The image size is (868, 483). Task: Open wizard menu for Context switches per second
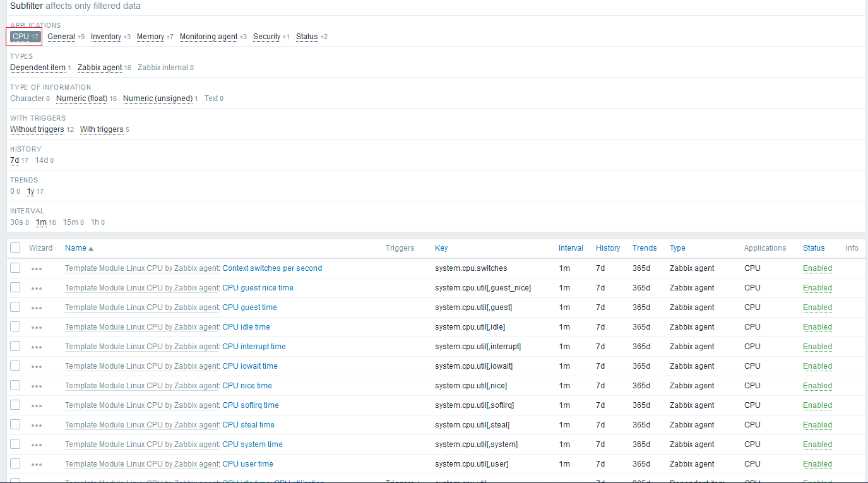click(x=37, y=268)
